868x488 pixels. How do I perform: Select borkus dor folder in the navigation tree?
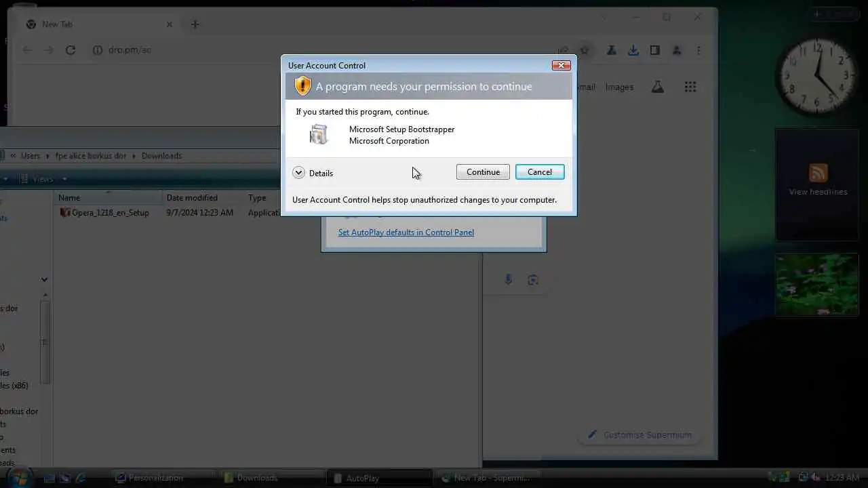(19, 411)
